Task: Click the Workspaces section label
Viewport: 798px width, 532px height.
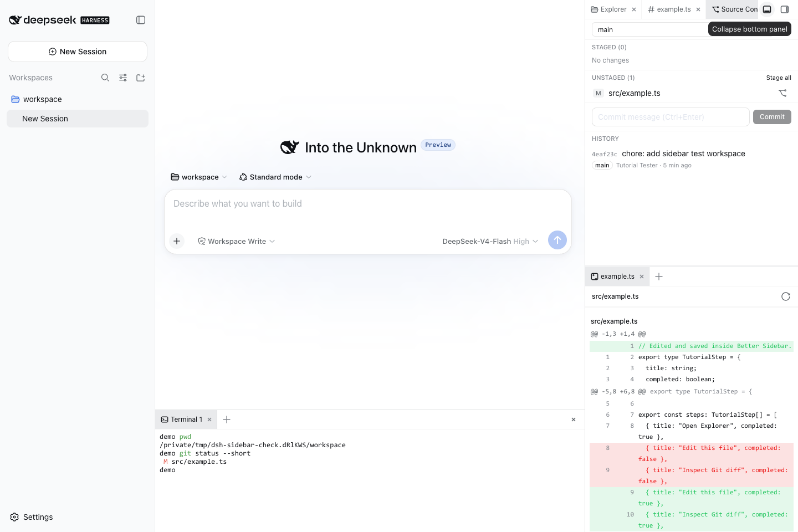Action: click(31, 78)
